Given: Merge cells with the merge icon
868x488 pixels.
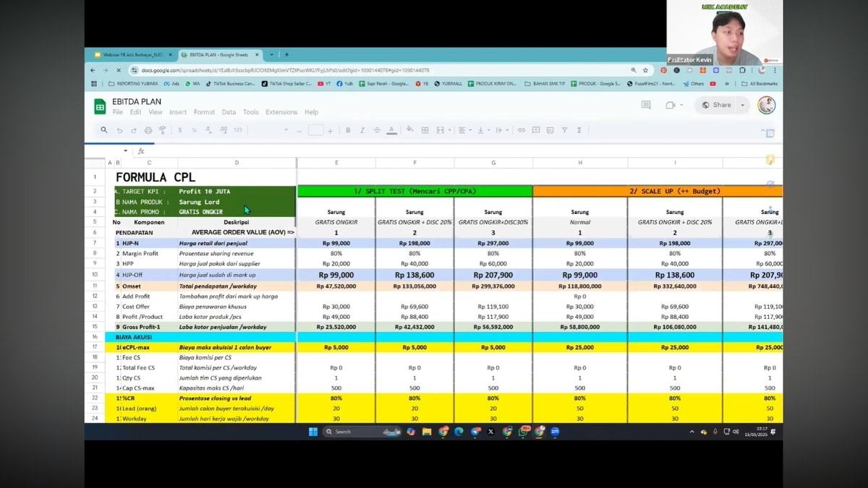Looking at the screenshot, I should [x=441, y=130].
